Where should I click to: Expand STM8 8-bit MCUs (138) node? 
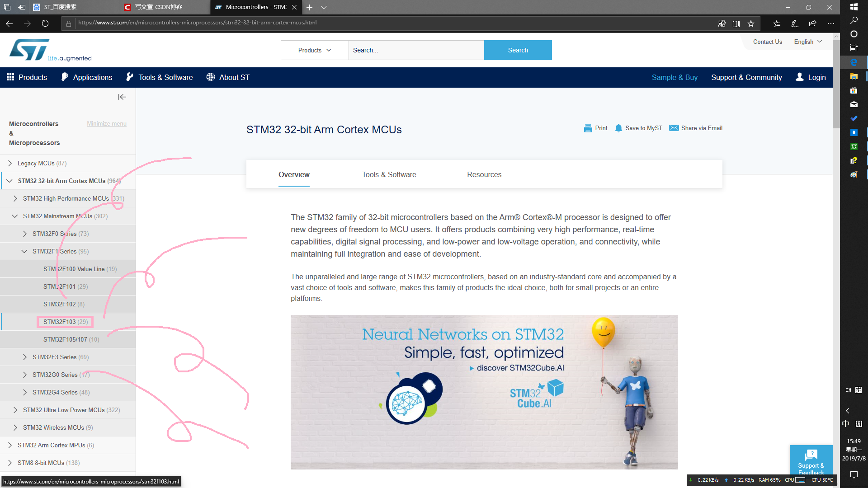tap(10, 463)
